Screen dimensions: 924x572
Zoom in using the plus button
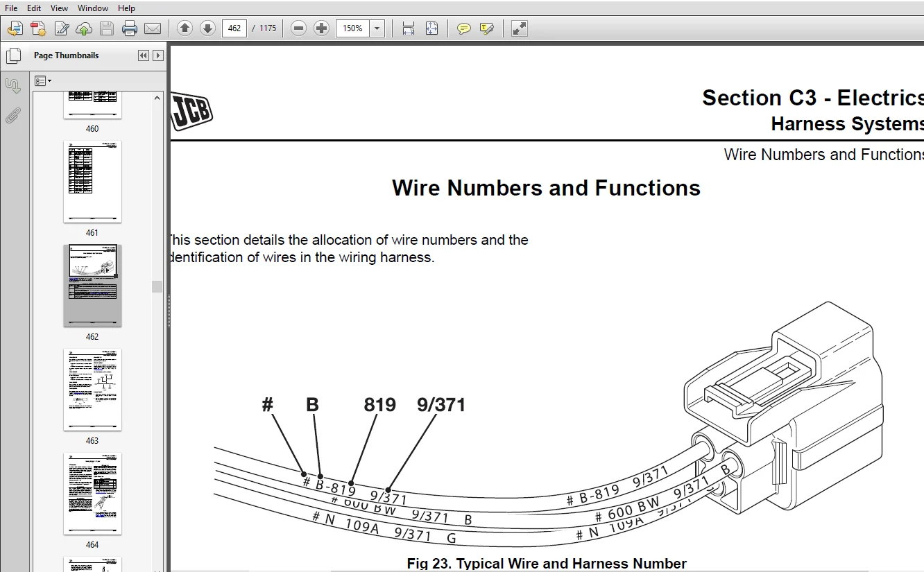321,28
